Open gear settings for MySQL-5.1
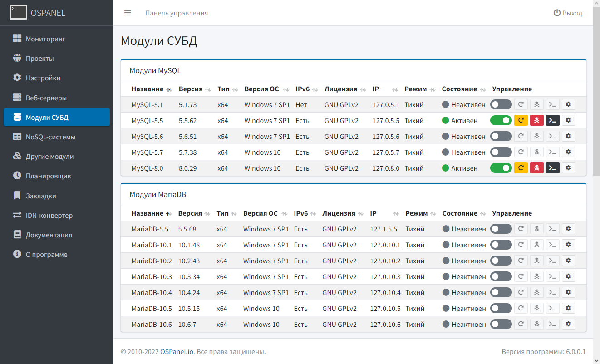This screenshot has width=600, height=364. click(568, 104)
